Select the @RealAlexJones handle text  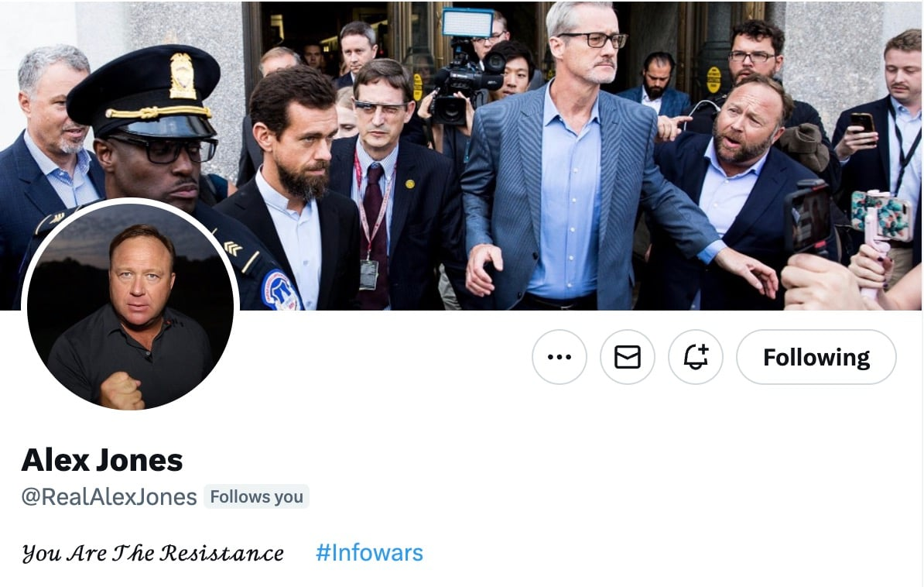click(109, 496)
